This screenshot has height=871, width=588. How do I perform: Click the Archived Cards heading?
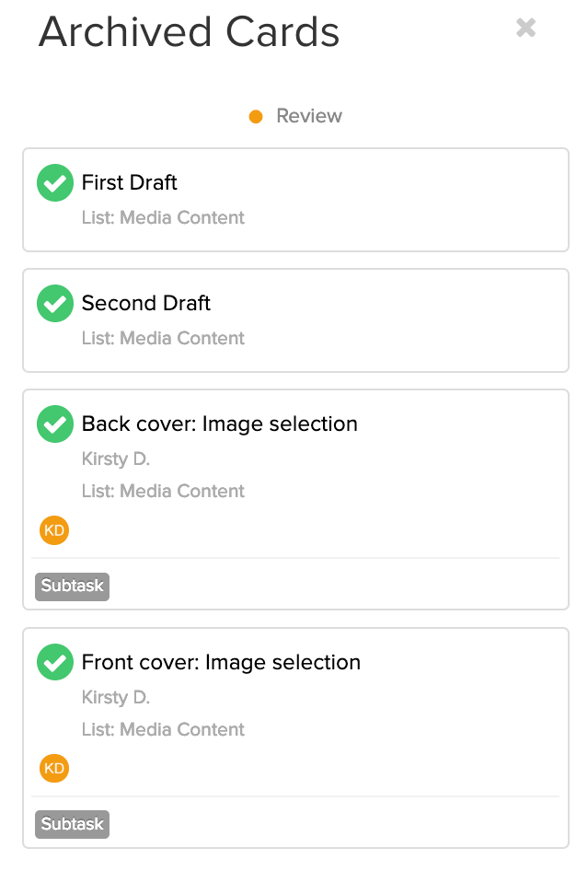pyautogui.click(x=189, y=31)
